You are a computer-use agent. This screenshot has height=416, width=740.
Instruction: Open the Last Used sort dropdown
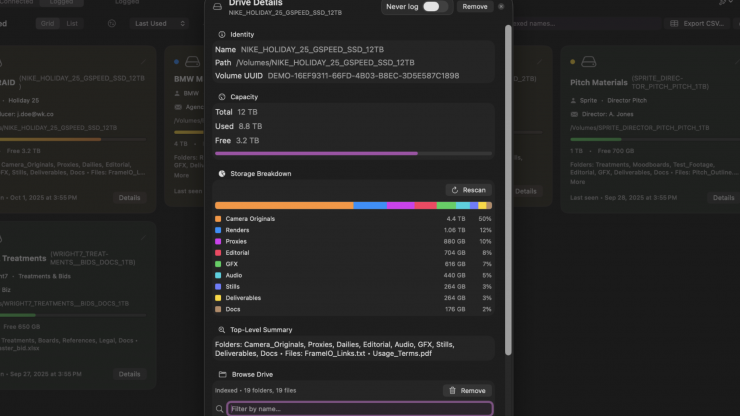pos(159,23)
